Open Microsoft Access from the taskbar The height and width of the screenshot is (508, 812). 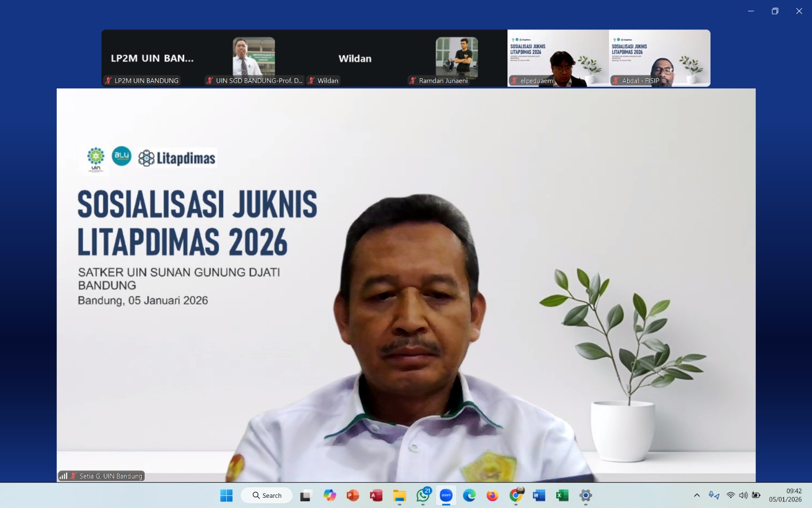pyautogui.click(x=376, y=495)
